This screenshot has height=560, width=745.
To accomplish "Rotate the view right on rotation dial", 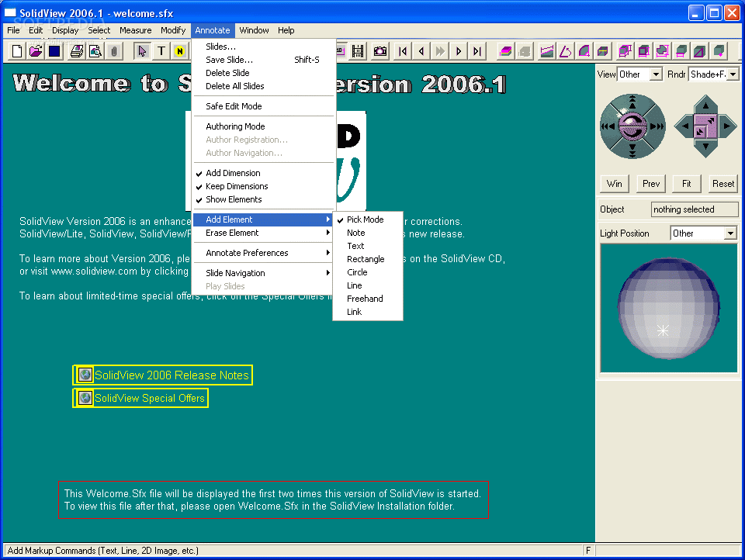I will (x=657, y=126).
